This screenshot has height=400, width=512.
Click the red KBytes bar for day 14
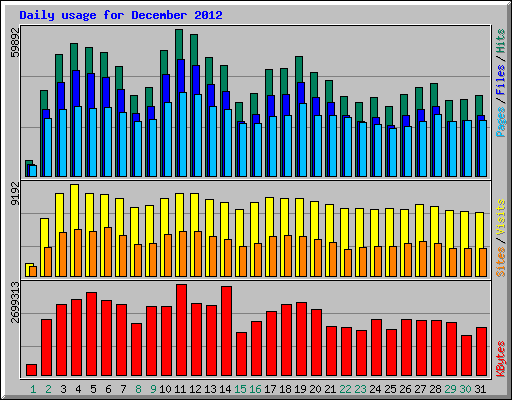(x=226, y=331)
